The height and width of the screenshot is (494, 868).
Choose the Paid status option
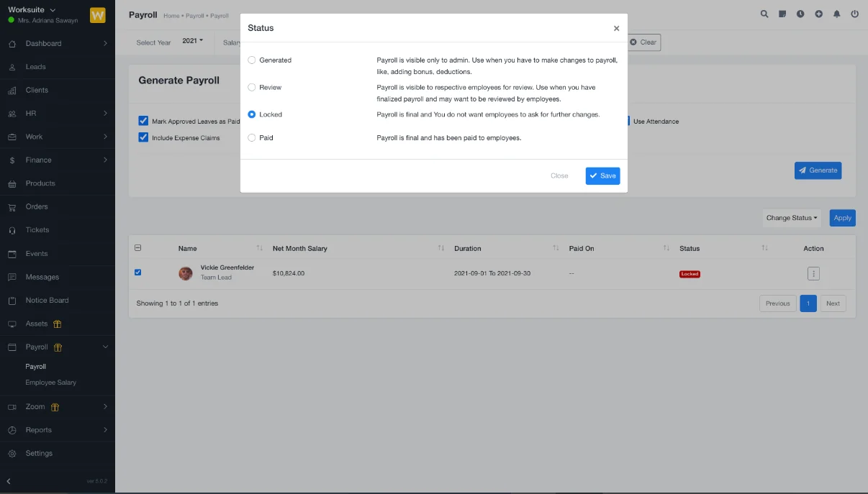[x=252, y=137]
